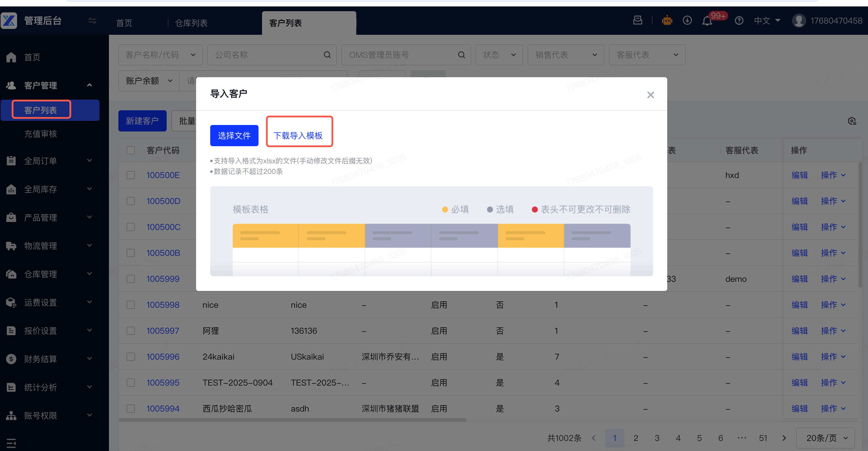Open the help question mark icon
The image size is (868, 451).
click(x=739, y=21)
